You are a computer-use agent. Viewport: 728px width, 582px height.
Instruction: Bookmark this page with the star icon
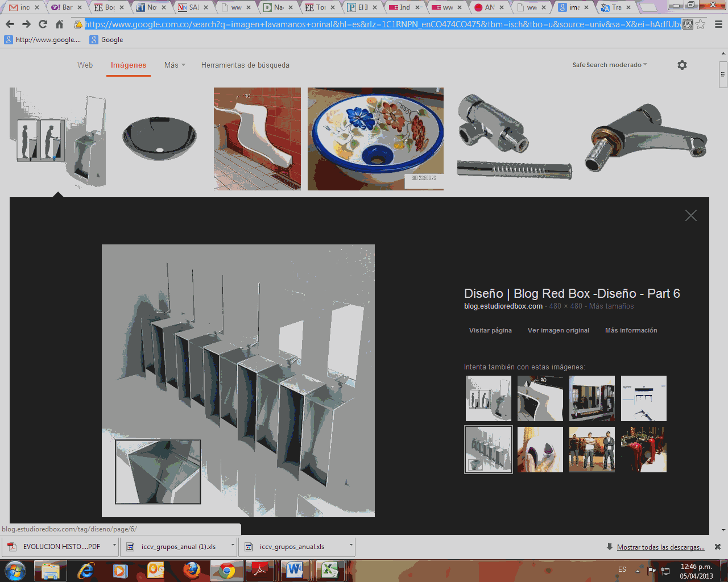click(701, 24)
